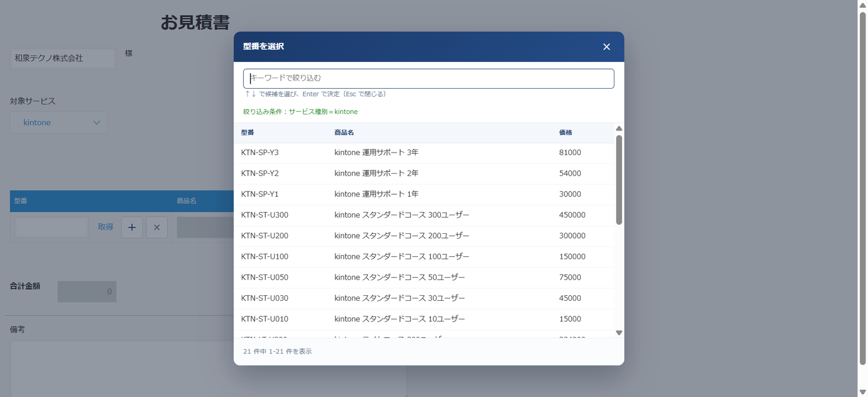868x397 pixels.
Task: Click price 30000
Action: pos(570,194)
